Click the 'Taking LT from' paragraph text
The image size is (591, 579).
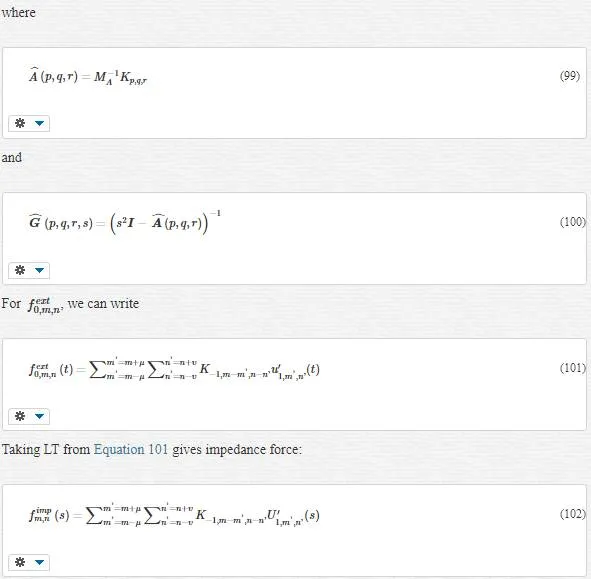coord(152,449)
